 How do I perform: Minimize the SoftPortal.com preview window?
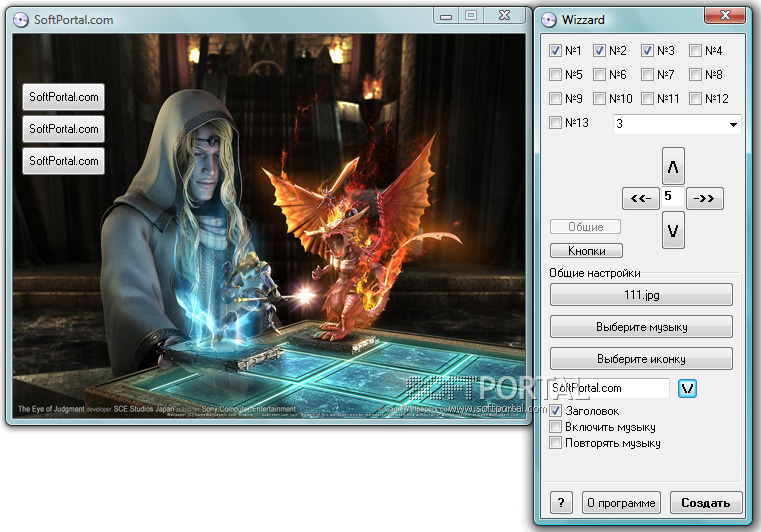[x=446, y=16]
